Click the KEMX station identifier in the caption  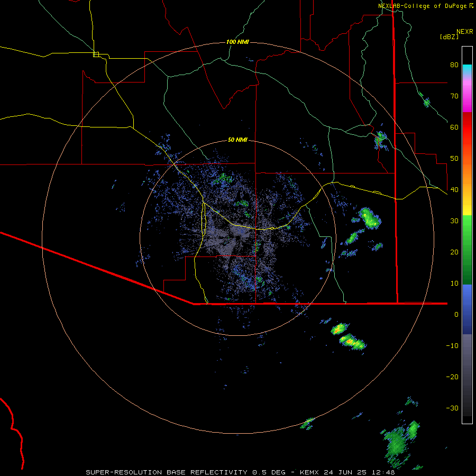coord(309,472)
